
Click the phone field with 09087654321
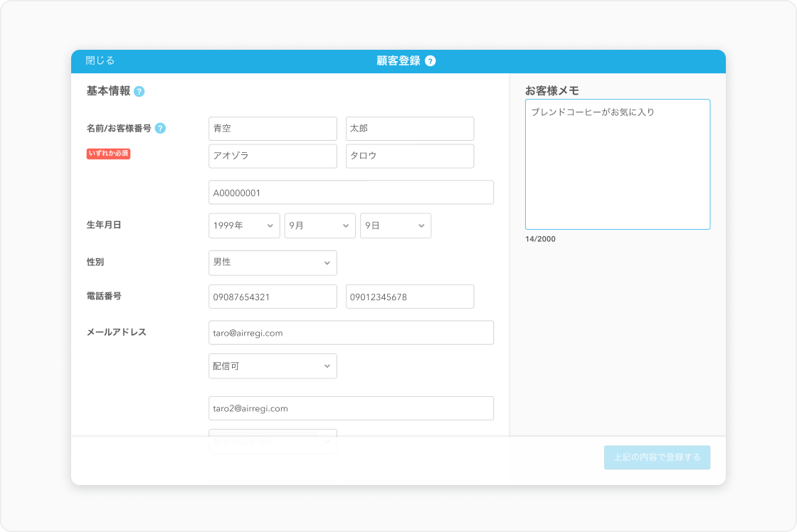tap(273, 297)
